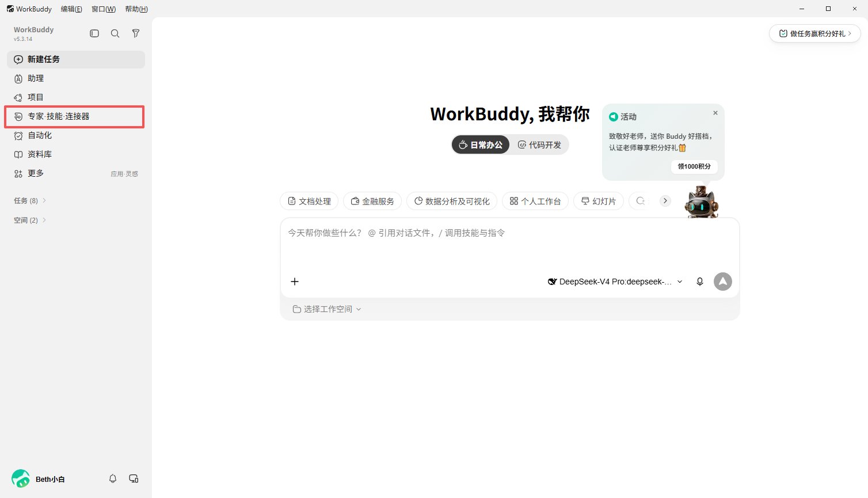Open 做任务赢积分好礼 link

815,33
